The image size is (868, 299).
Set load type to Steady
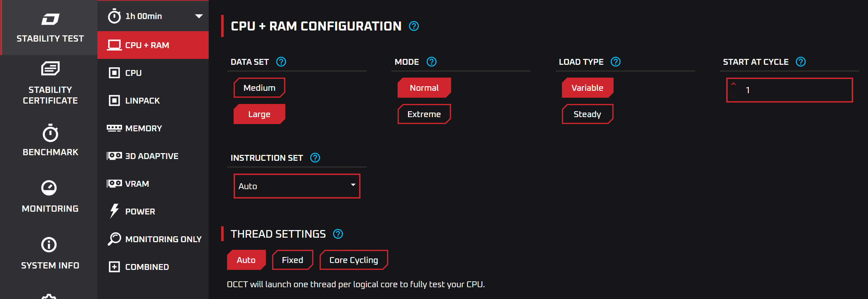pos(588,114)
